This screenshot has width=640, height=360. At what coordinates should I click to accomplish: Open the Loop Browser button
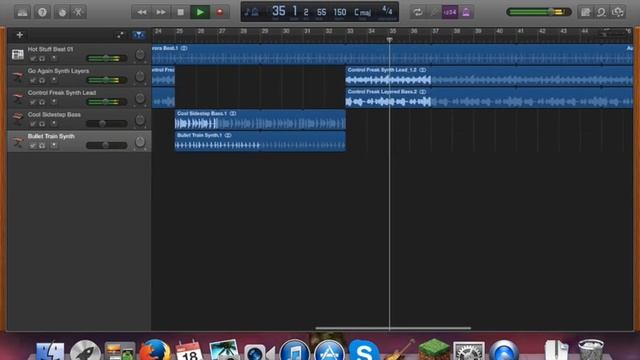[601, 12]
